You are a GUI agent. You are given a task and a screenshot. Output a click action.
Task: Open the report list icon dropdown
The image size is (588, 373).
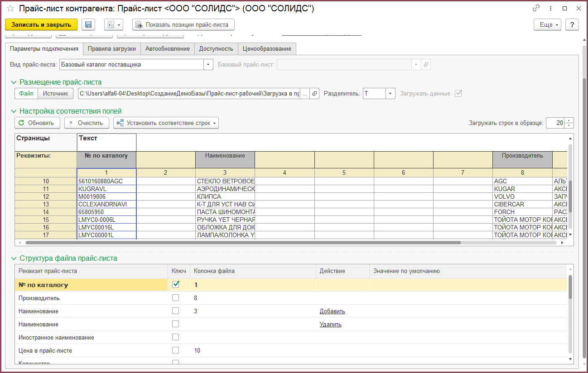pos(114,24)
